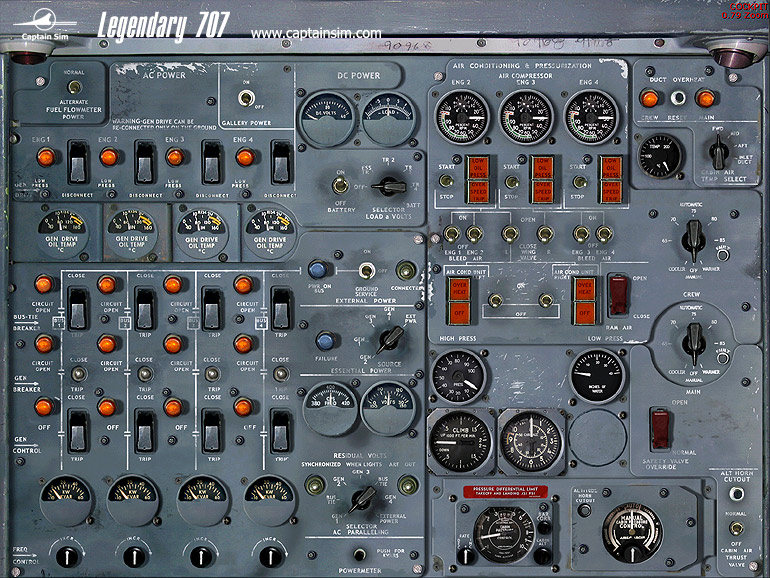The height and width of the screenshot is (578, 770).
Task: Push the Duct Overheat Reset button
Action: tap(678, 98)
